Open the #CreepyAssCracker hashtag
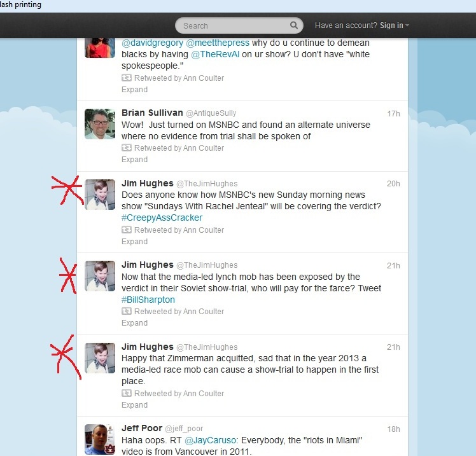The image size is (476, 456). (162, 218)
